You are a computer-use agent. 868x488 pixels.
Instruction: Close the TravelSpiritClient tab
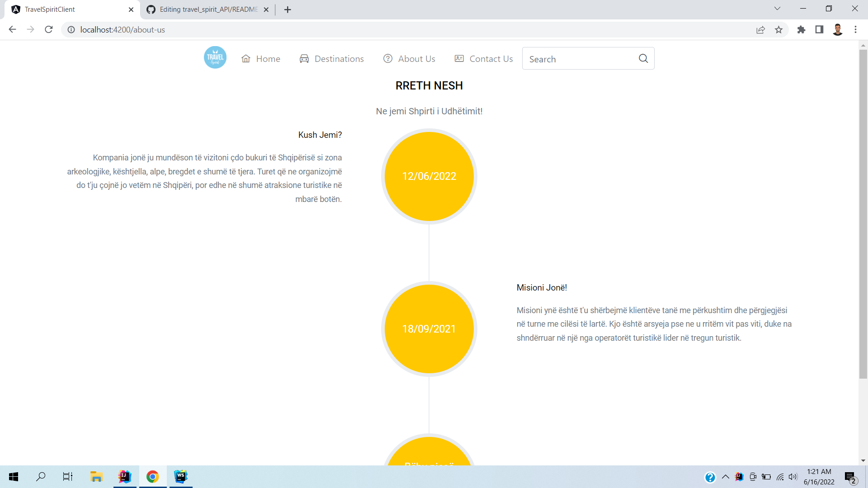tap(131, 9)
